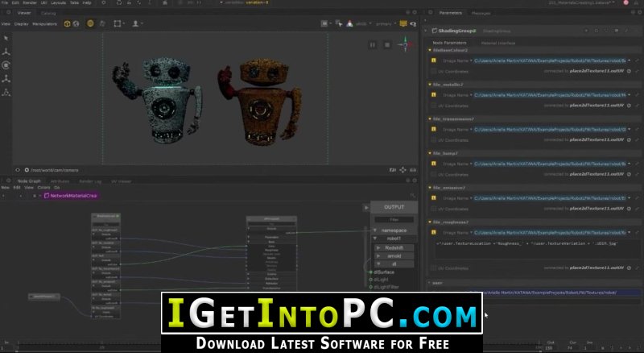Select the translate manipulator tool in left sidebar
Screen dimensions: 644x353
pyautogui.click(x=6, y=52)
